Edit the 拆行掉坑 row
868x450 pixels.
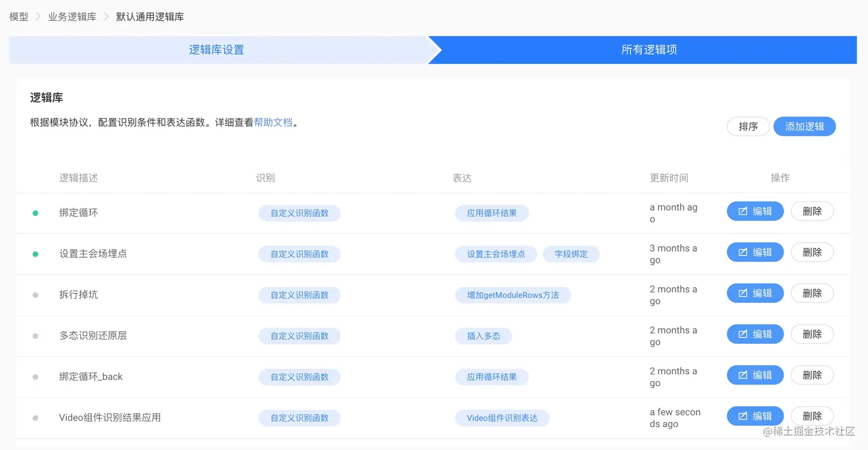click(755, 293)
